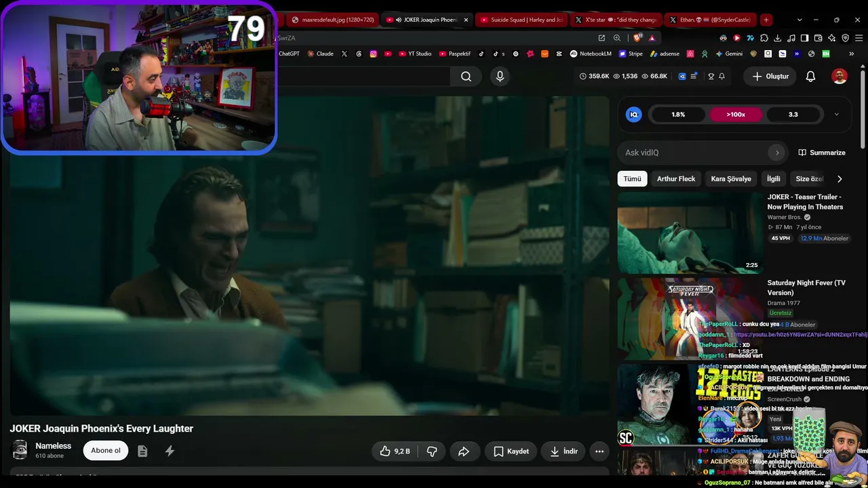The image size is (868, 488).
Task: Open more actions three-dot menu under video
Action: point(599,451)
